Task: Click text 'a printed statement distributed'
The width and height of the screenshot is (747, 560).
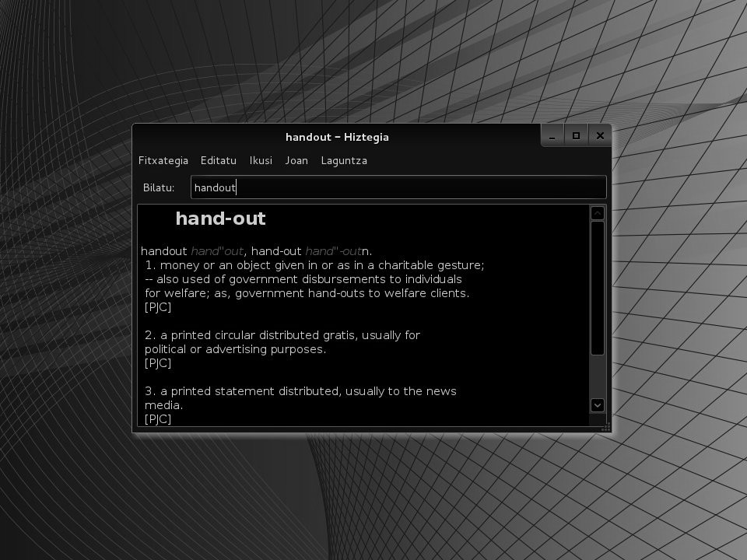Action: point(251,391)
